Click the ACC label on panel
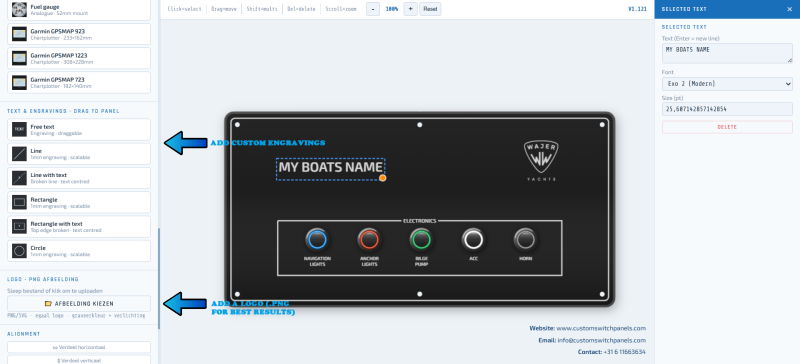Screen dimensions: 800x364 473,259
